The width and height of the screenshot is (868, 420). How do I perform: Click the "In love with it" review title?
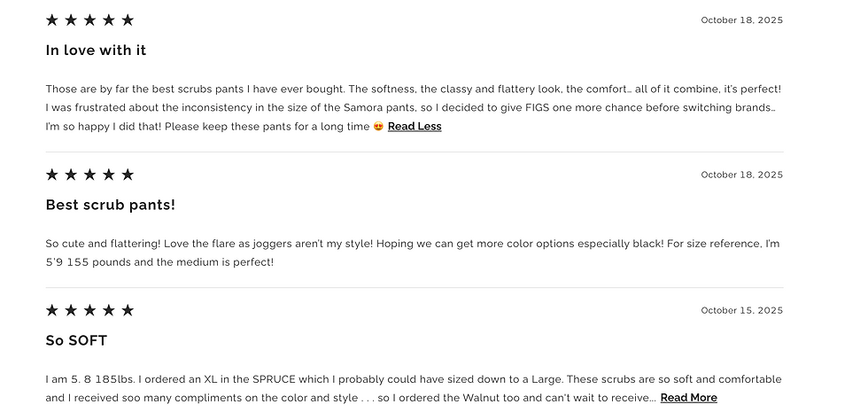pyautogui.click(x=96, y=51)
